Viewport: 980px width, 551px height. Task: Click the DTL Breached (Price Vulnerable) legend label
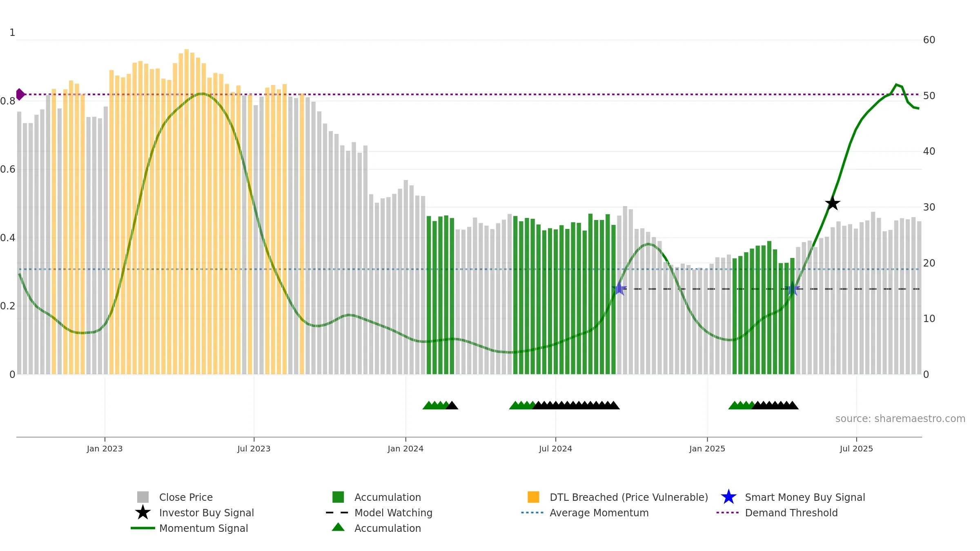629,497
